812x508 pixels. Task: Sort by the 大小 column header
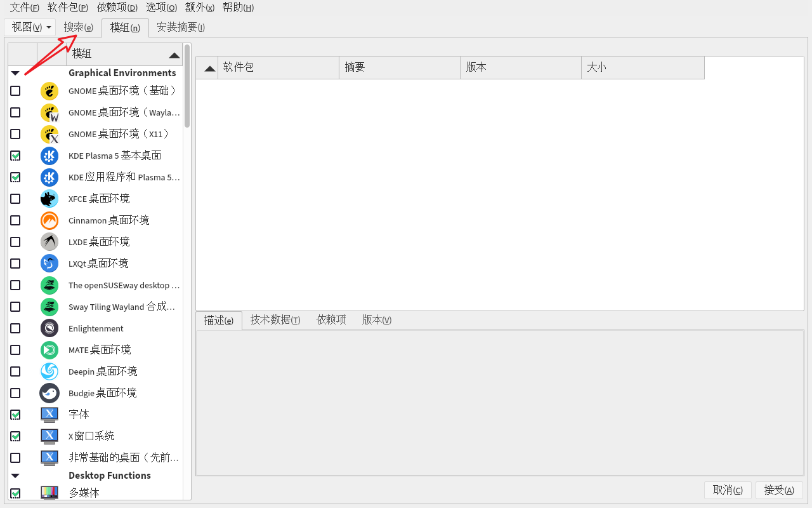tap(643, 68)
